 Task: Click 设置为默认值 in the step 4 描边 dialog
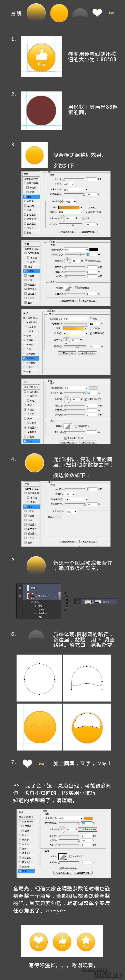(68, 541)
